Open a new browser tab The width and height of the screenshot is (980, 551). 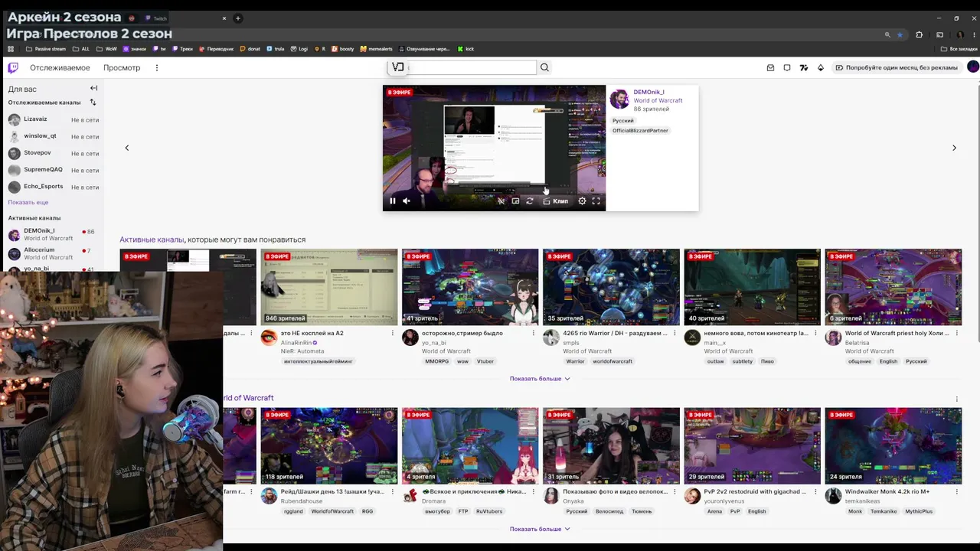click(238, 18)
